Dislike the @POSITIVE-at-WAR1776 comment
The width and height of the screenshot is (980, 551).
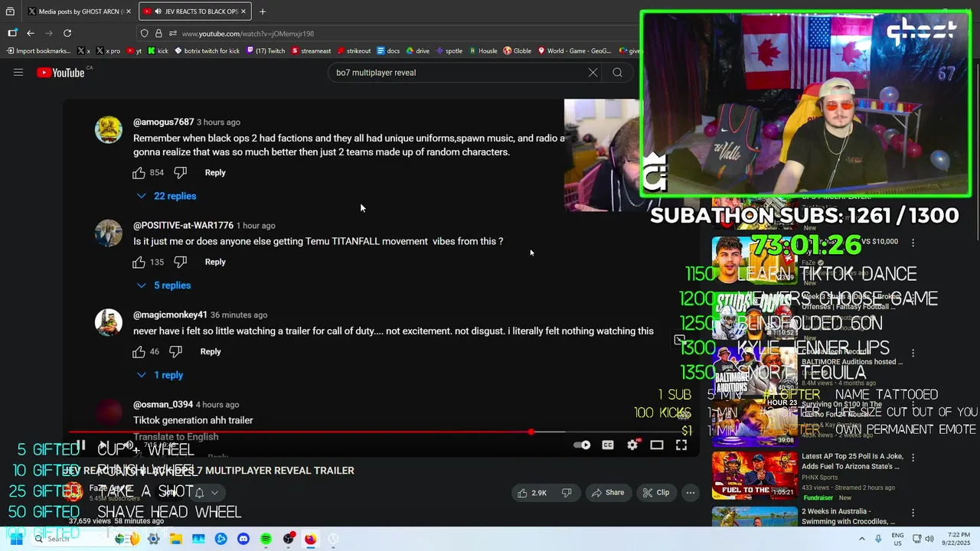(181, 262)
